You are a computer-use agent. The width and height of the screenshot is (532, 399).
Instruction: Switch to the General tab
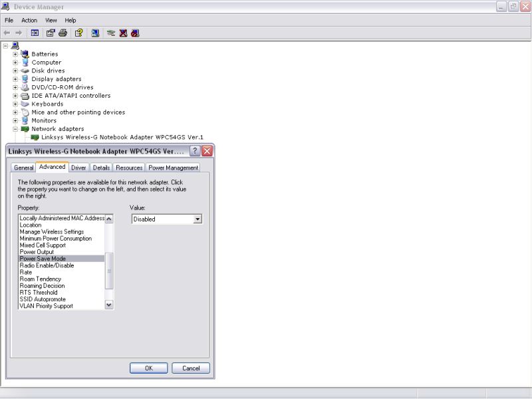(x=24, y=168)
